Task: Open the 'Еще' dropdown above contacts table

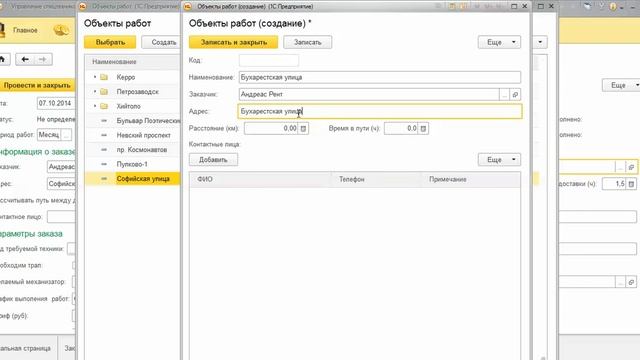Action: pyautogui.click(x=499, y=160)
